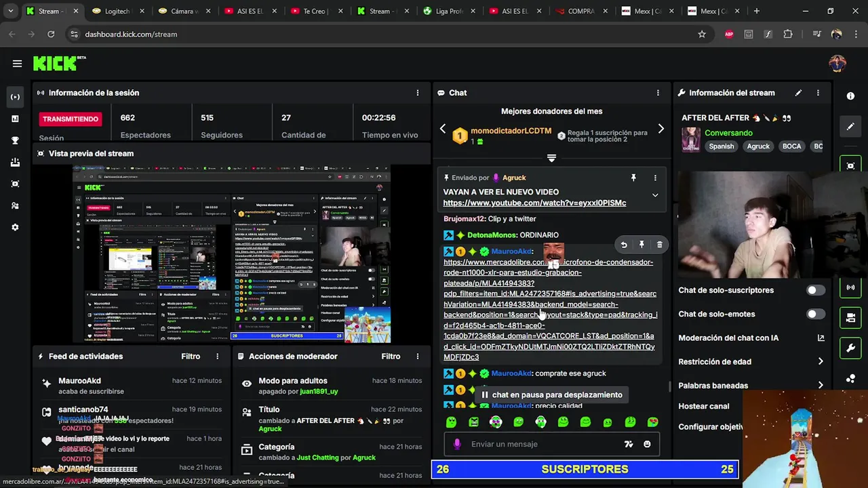The height and width of the screenshot is (488, 868).
Task: Open the wrench tool in right sidebar
Action: coord(850,348)
